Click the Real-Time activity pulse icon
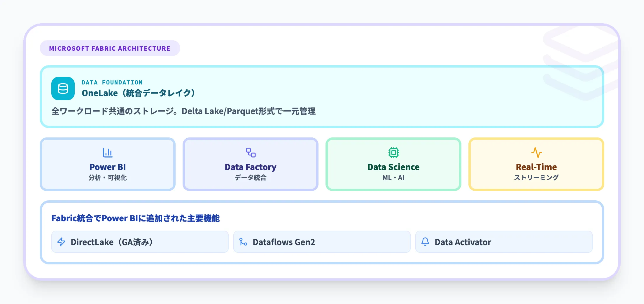Screen dimensions: 644x304 point(536,153)
